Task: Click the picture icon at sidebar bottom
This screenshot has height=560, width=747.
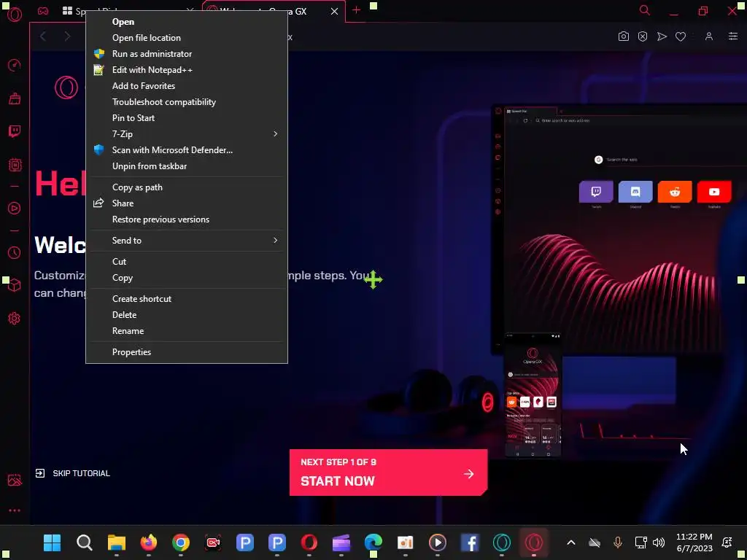Action: coord(15,480)
